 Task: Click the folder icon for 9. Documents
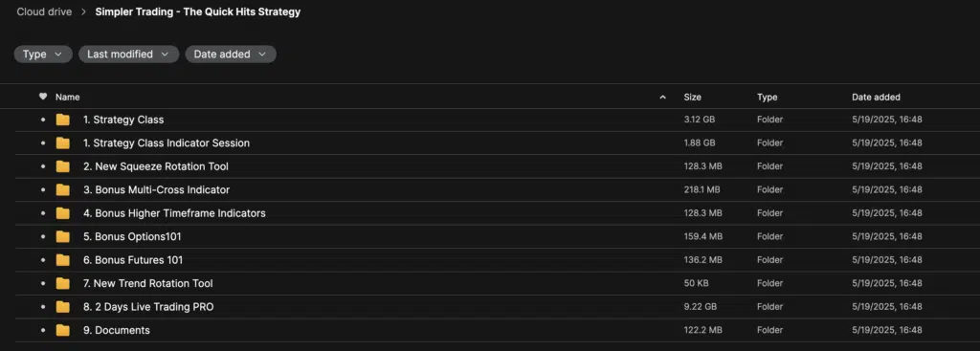pos(62,330)
